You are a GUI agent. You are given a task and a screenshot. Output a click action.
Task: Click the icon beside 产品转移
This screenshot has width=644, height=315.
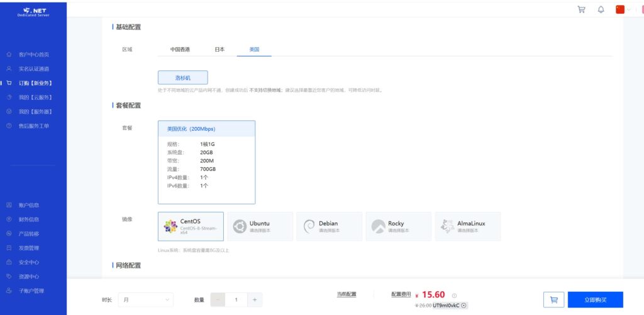pyautogui.click(x=9, y=234)
